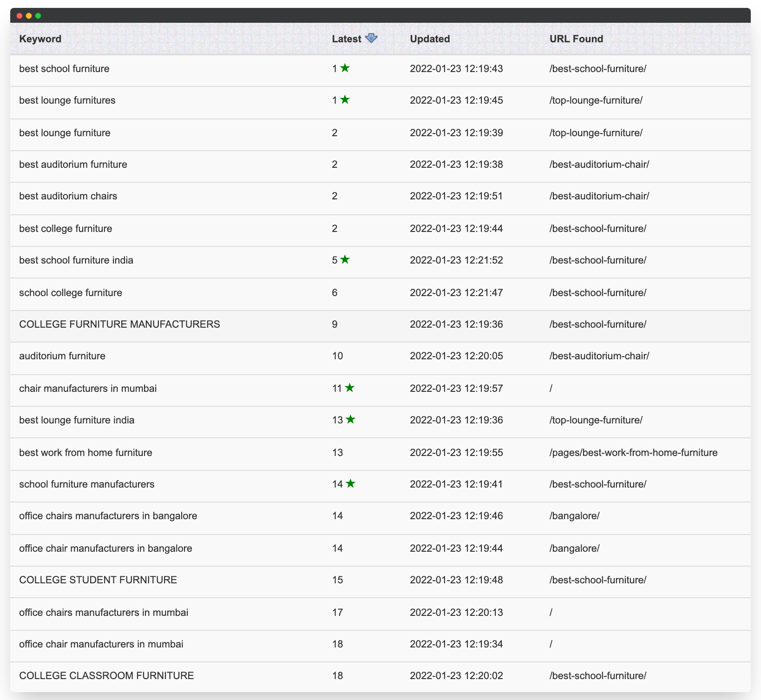Click the red close window button

click(20, 16)
